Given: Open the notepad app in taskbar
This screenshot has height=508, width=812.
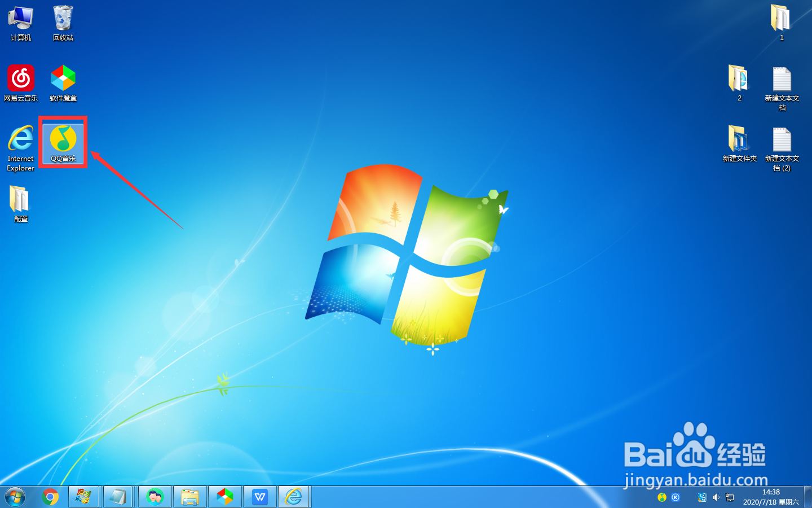Looking at the screenshot, I should pyautogui.click(x=118, y=497).
